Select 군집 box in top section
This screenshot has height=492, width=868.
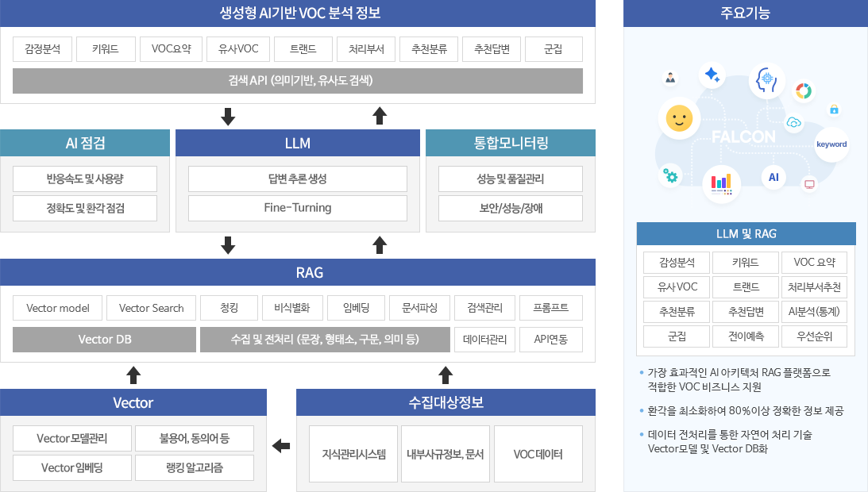coord(554,48)
